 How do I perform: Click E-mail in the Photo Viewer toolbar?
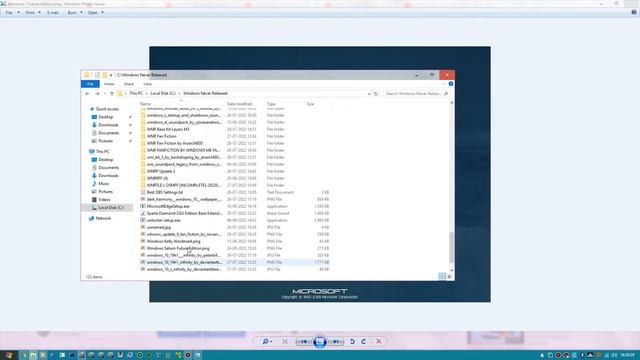[x=53, y=13]
